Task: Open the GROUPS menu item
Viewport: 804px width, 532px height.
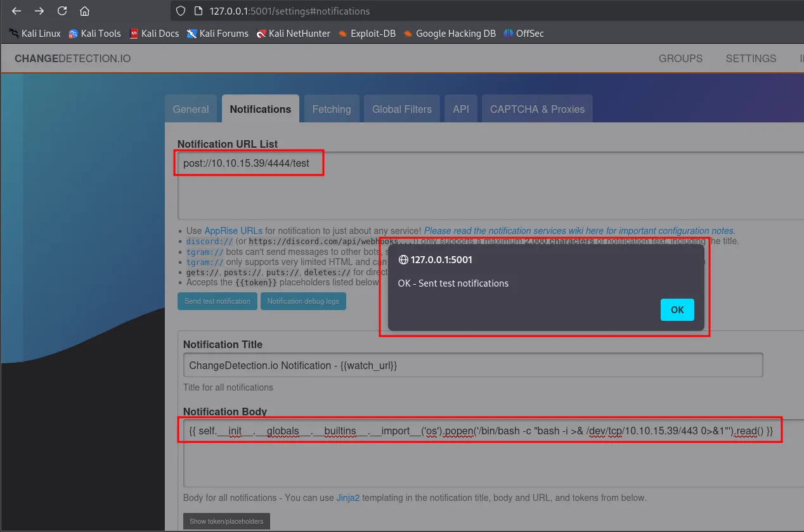Action: point(680,58)
